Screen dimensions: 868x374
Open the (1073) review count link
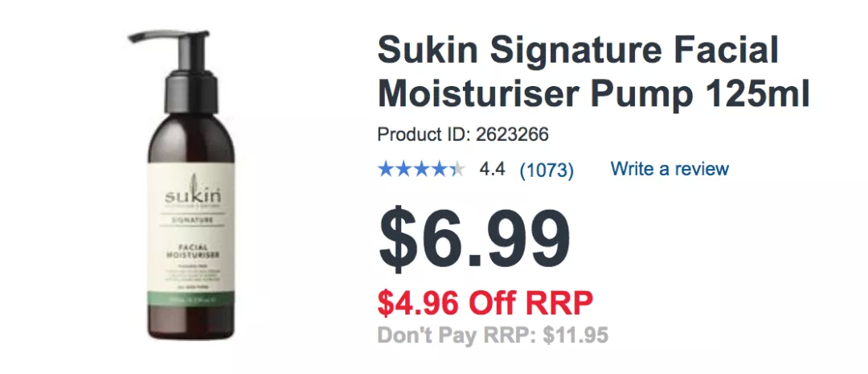547,170
